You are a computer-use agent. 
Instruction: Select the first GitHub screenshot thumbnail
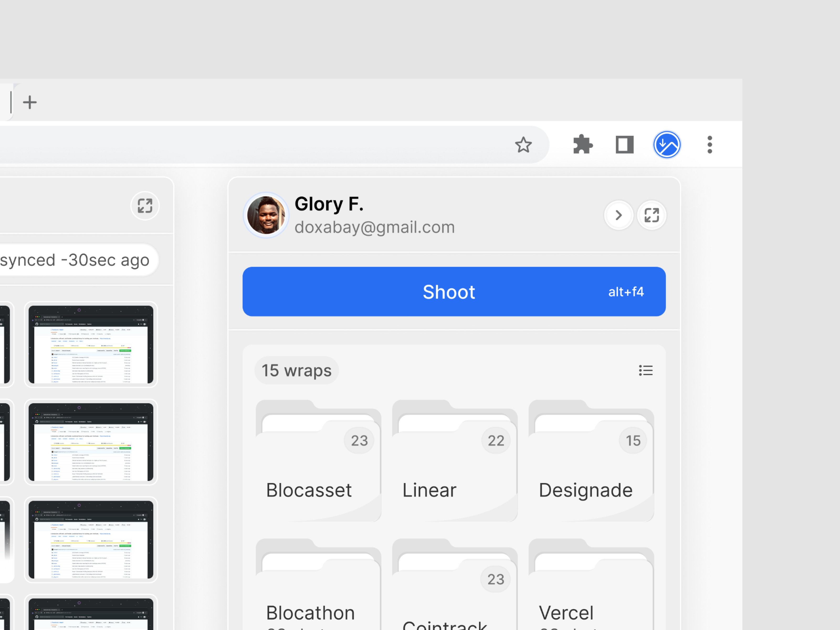(91, 344)
